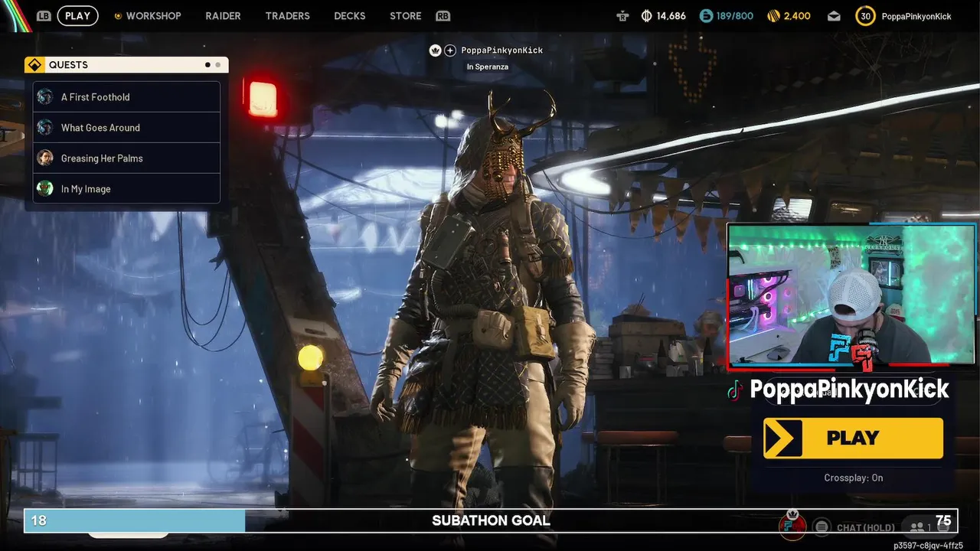
Task: Go to the Traders tab
Action: point(287,15)
